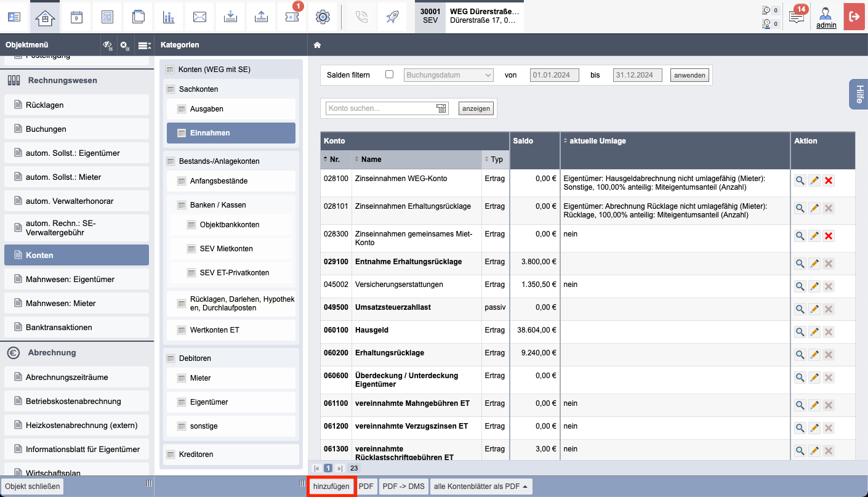This screenshot has height=497, width=868.
Task: Open Betriebskostenabrechnung menu entry
Action: [x=76, y=402]
